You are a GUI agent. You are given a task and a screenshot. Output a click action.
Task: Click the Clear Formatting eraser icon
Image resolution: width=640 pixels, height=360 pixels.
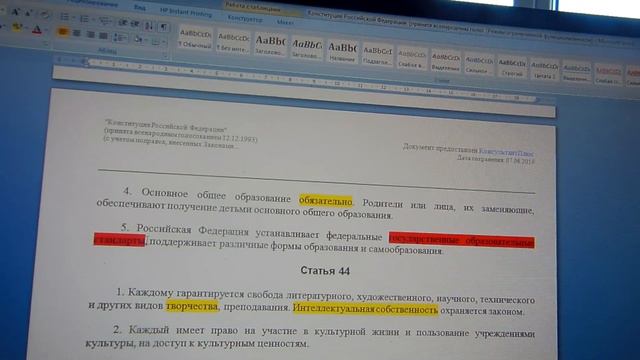(x=44, y=15)
